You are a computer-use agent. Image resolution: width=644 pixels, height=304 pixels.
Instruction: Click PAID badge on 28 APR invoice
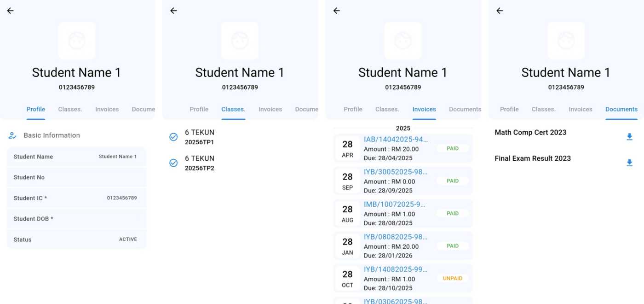452,148
